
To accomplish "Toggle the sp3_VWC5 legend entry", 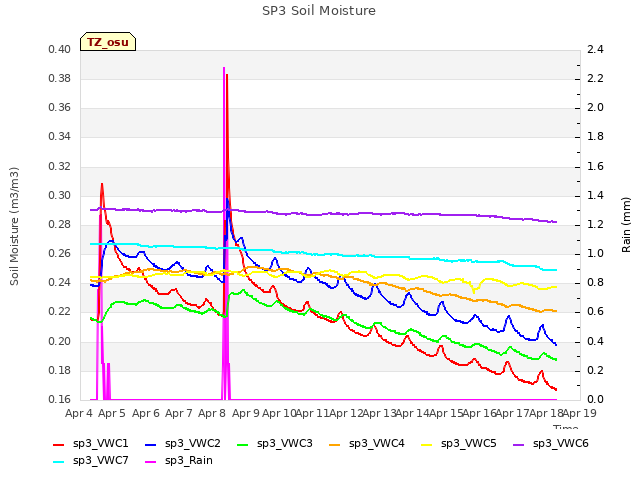I will point(459,443).
